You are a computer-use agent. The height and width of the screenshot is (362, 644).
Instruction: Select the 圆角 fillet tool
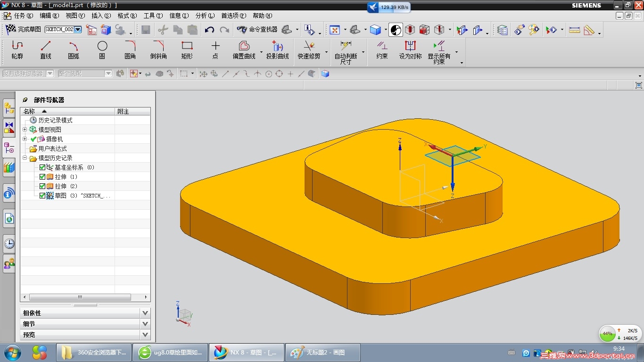pos(130,50)
